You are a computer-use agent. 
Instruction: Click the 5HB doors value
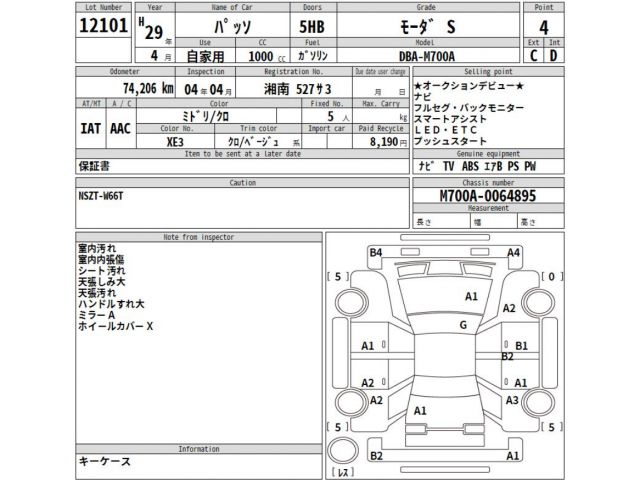point(312,27)
